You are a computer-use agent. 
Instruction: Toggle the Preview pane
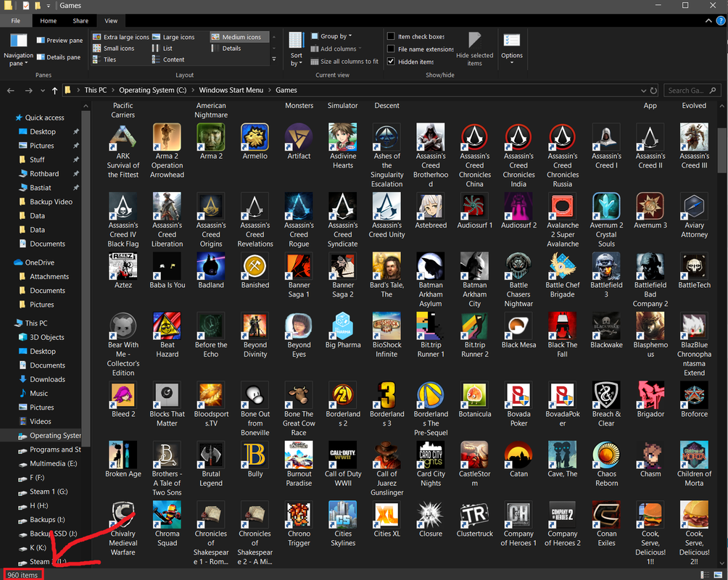[59, 41]
